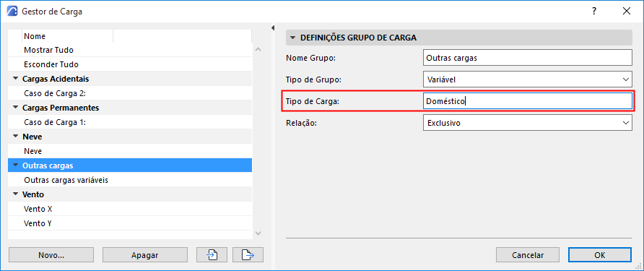Select the Cargas Acidentais group header
The image size is (644, 271).
click(130, 79)
